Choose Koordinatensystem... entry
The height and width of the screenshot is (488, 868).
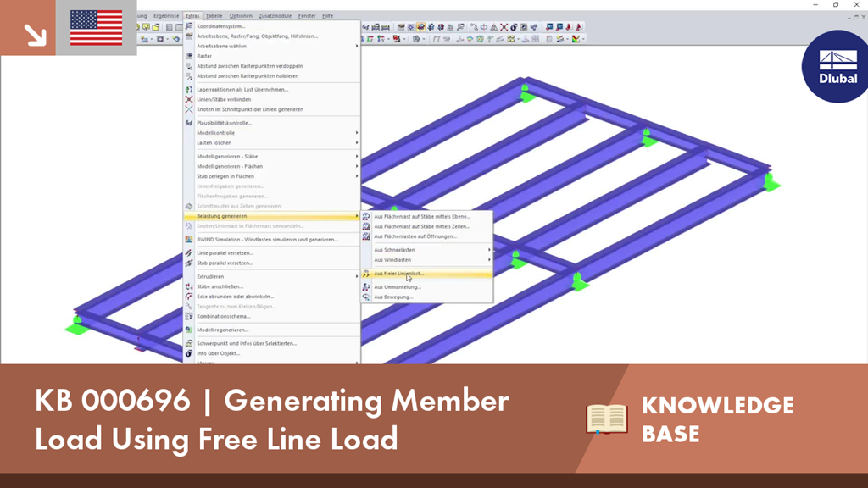[271, 26]
